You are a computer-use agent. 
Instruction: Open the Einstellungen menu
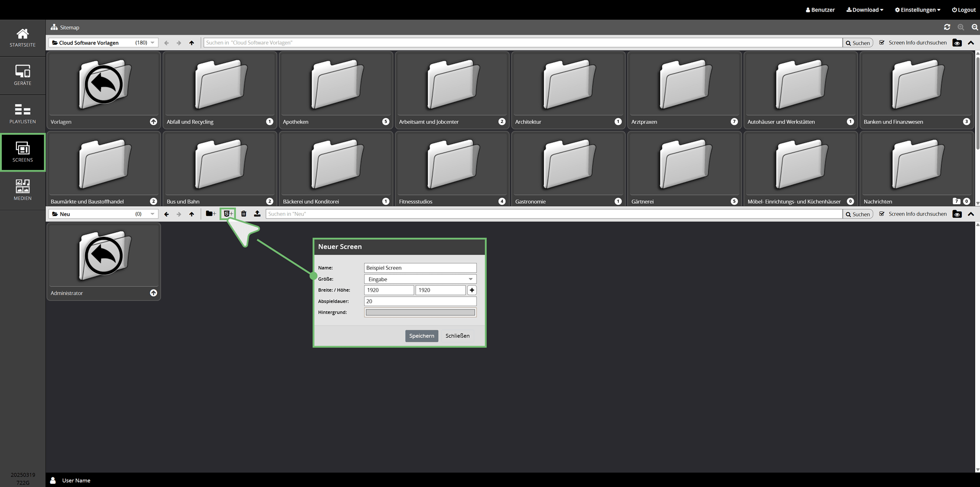[917, 10]
